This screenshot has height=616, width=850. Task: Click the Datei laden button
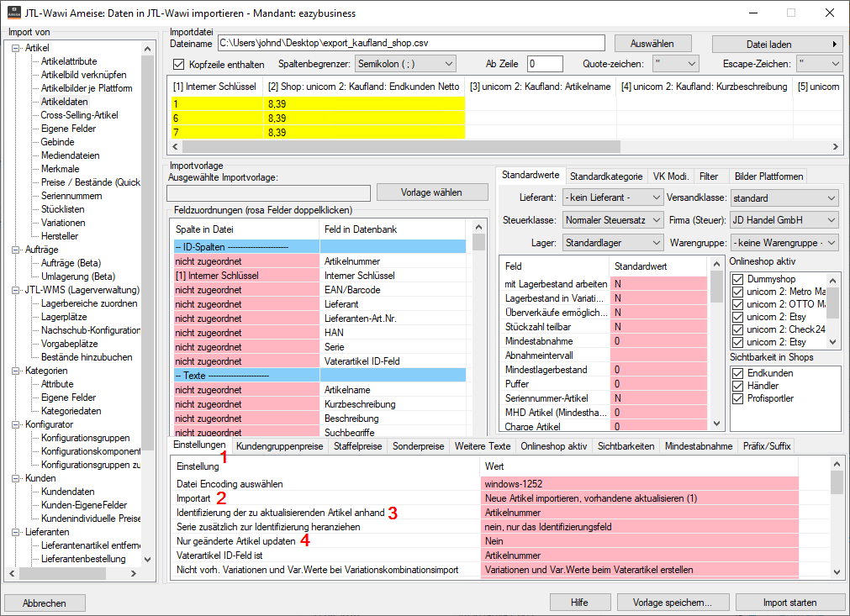776,45
